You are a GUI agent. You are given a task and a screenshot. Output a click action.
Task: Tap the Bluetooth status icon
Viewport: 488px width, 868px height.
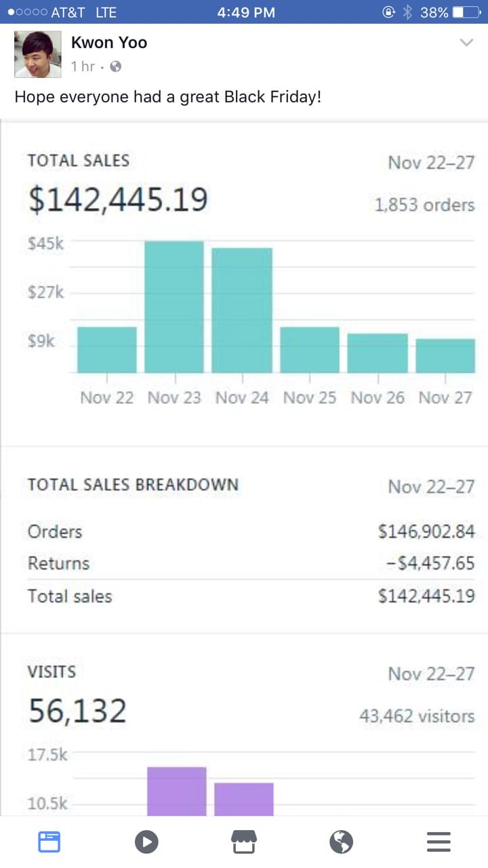[407, 12]
